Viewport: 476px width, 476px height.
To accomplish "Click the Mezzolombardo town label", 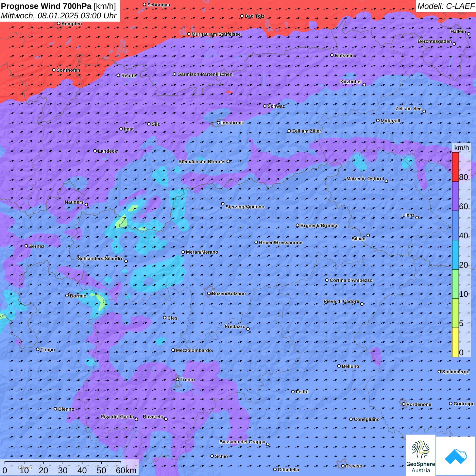I will [x=194, y=350].
